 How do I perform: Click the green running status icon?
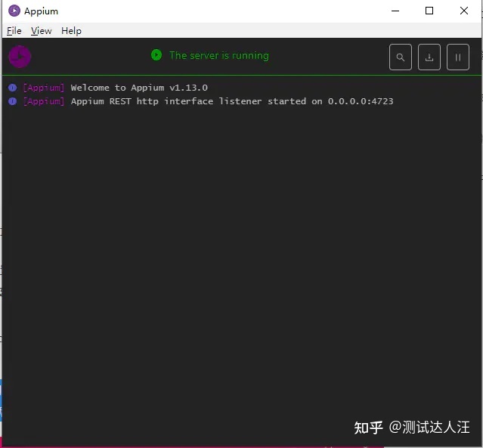156,55
